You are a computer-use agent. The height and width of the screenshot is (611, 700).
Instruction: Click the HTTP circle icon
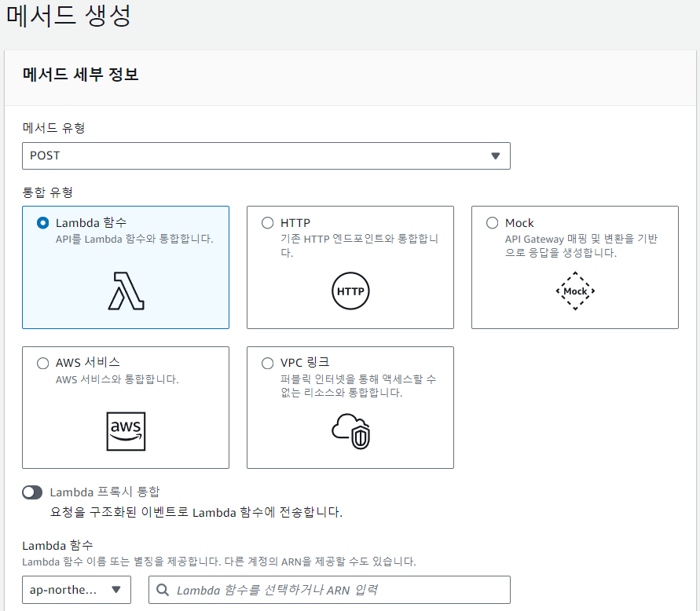[x=350, y=291]
